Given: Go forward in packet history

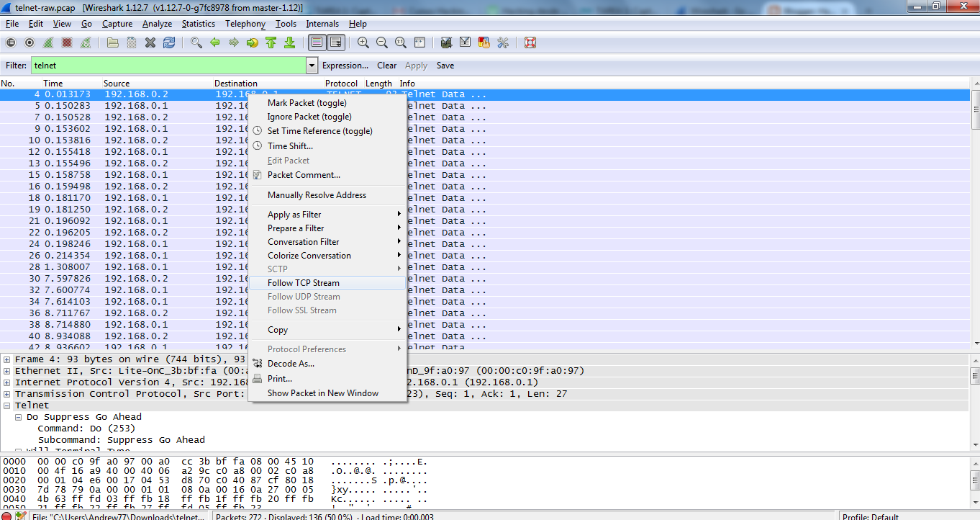Looking at the screenshot, I should tap(234, 42).
